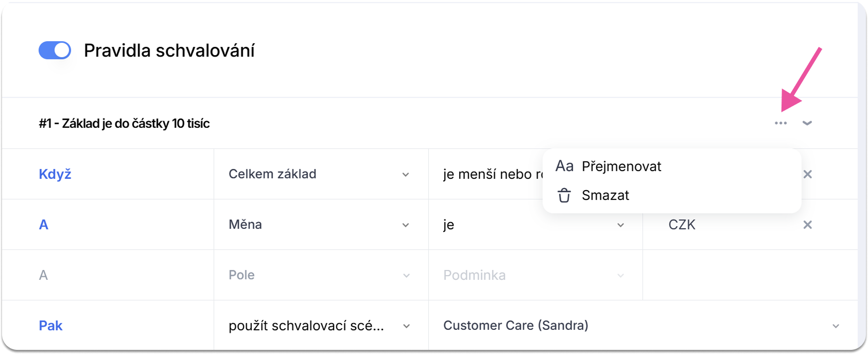Remove the Měna CZK condition row
The image size is (868, 354).
[x=807, y=225]
